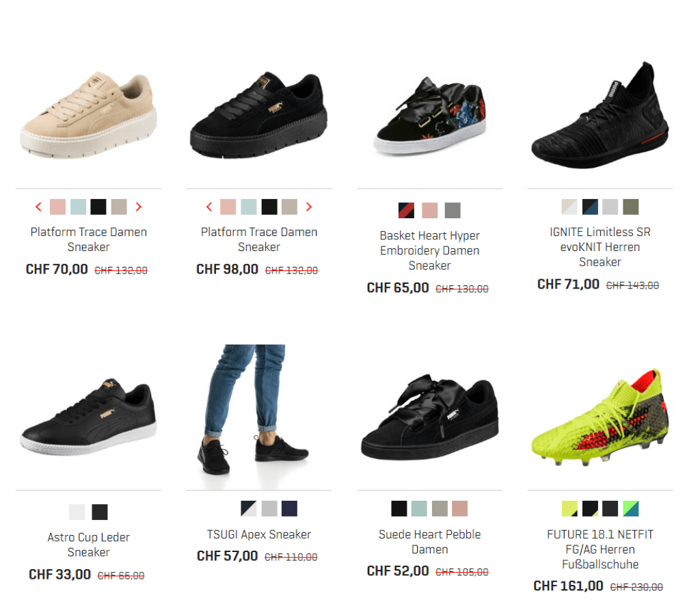Show previous colors for black Platform Trace sneaker
700x602 pixels.
[x=209, y=207]
